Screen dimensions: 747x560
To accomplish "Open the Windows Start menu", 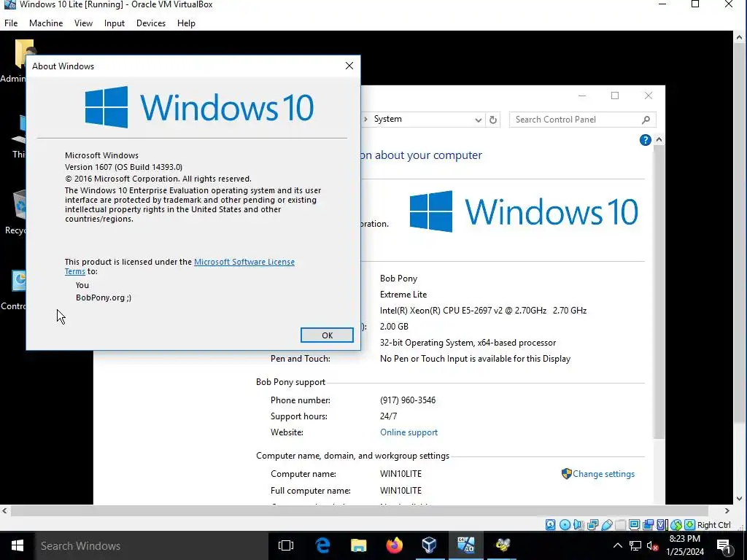I will pyautogui.click(x=18, y=545).
